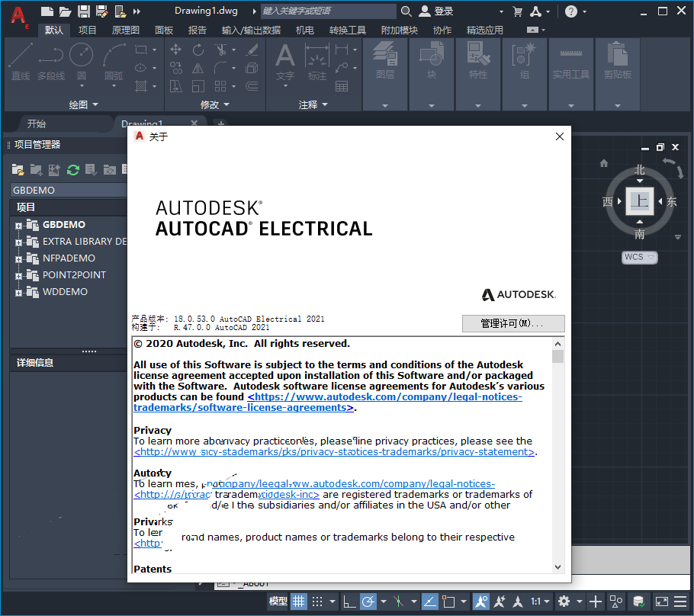Open the GBDEMO project selection combo box
The width and height of the screenshot is (694, 616).
click(69, 191)
